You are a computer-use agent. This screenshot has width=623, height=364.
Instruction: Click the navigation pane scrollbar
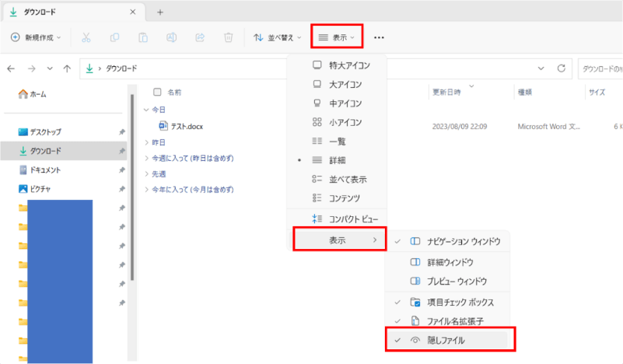(x=132, y=187)
